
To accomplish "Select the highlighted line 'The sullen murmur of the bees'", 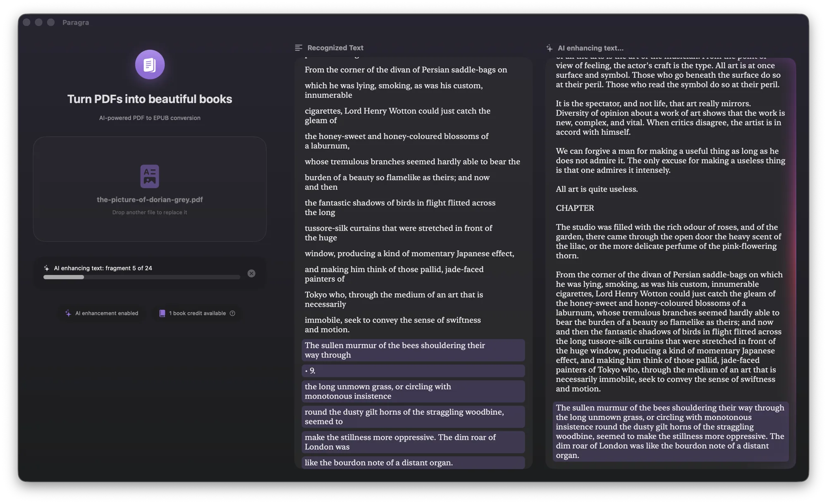I will [413, 350].
